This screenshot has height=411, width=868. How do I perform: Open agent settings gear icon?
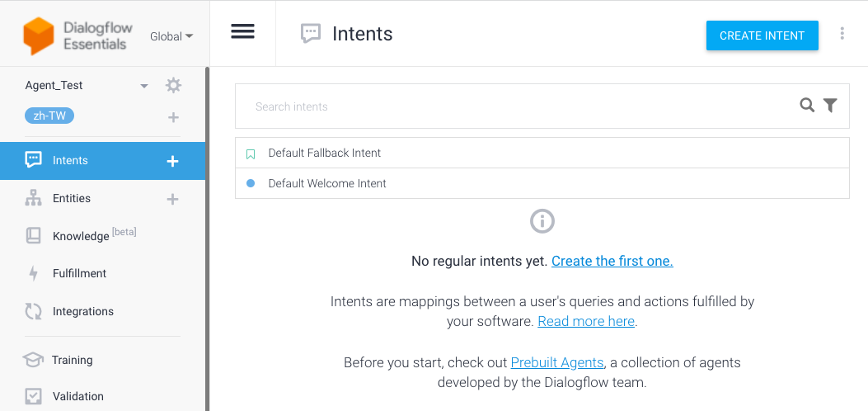pyautogui.click(x=173, y=85)
